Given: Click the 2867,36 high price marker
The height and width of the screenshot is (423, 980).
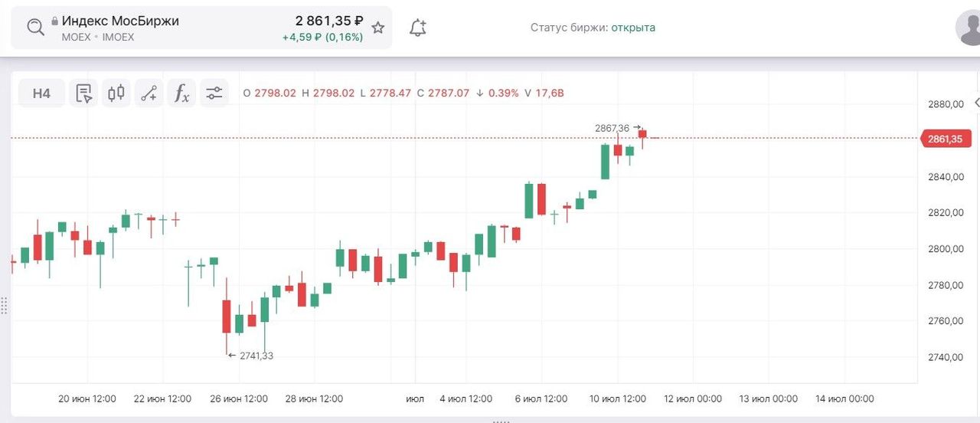Looking at the screenshot, I should 612,128.
